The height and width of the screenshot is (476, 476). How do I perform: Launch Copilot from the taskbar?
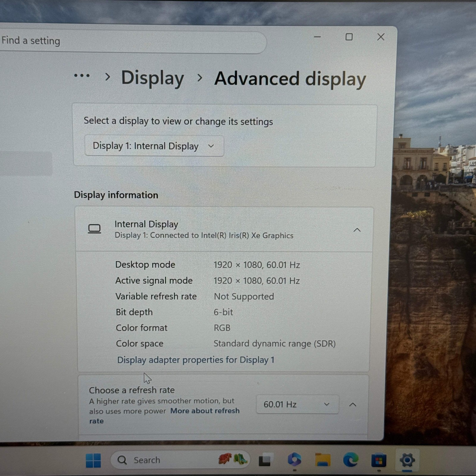click(294, 460)
